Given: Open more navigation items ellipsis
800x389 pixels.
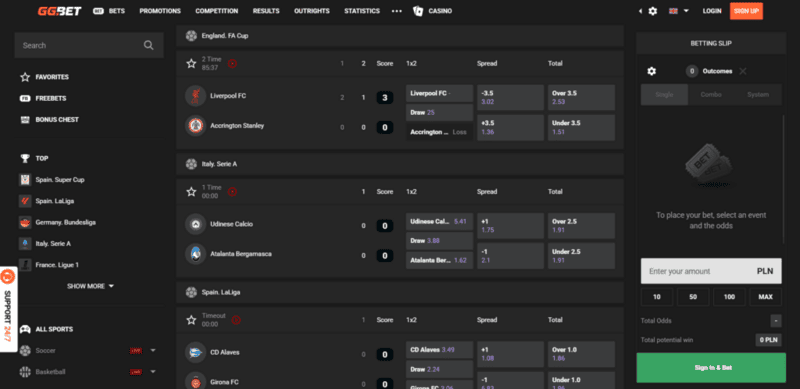Looking at the screenshot, I should click(396, 11).
